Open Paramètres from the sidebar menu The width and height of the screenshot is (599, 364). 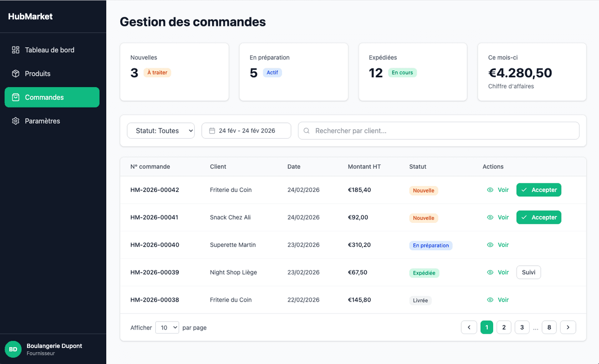pos(42,121)
